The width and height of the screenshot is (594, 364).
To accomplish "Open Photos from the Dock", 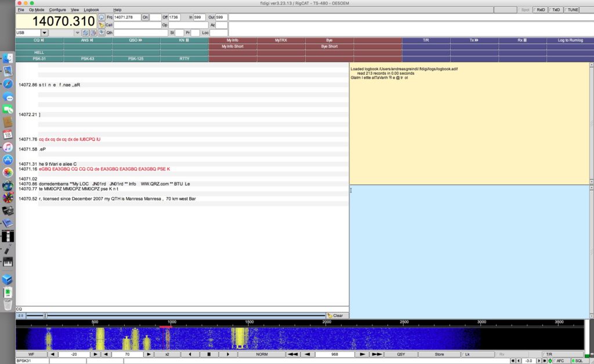I will pos(8,173).
